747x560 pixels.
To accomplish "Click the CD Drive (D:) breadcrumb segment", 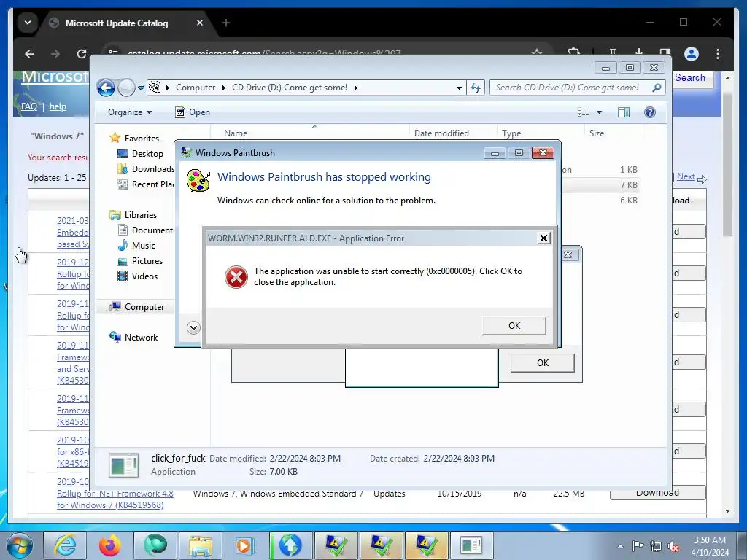I will tap(290, 87).
